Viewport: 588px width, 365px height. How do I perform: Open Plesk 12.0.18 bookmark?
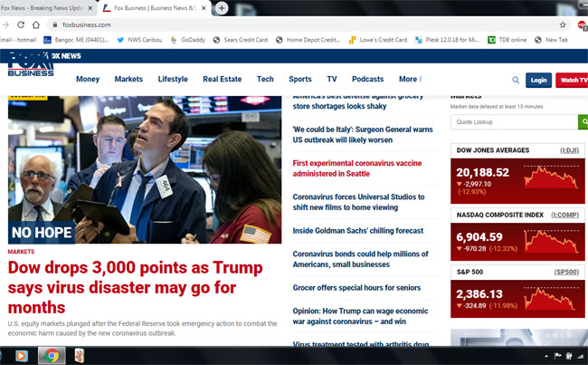[447, 40]
